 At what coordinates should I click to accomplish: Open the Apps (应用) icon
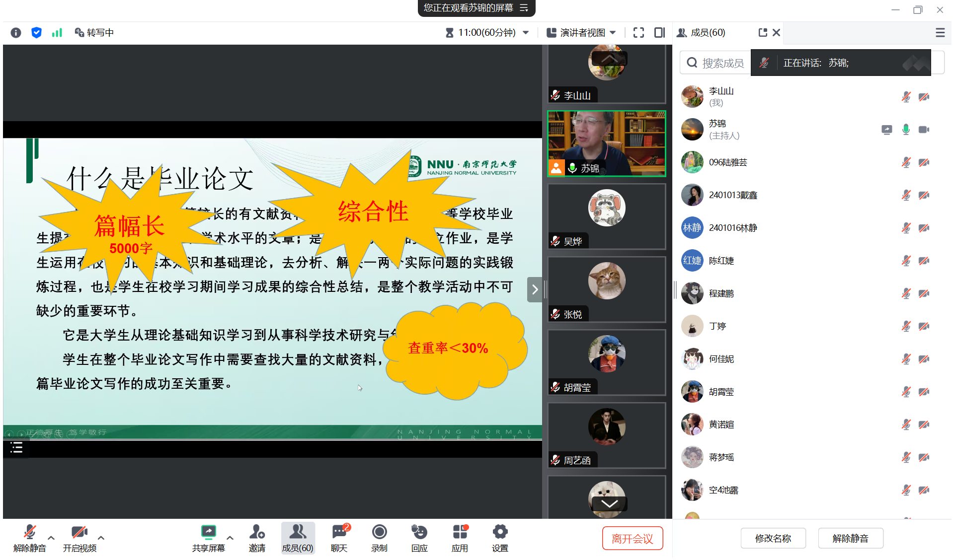pyautogui.click(x=460, y=538)
